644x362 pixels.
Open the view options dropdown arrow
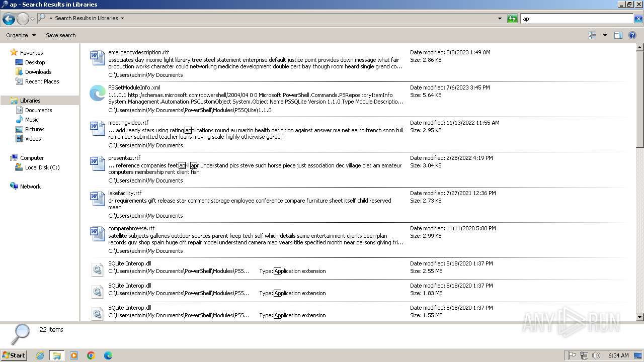pos(605,35)
